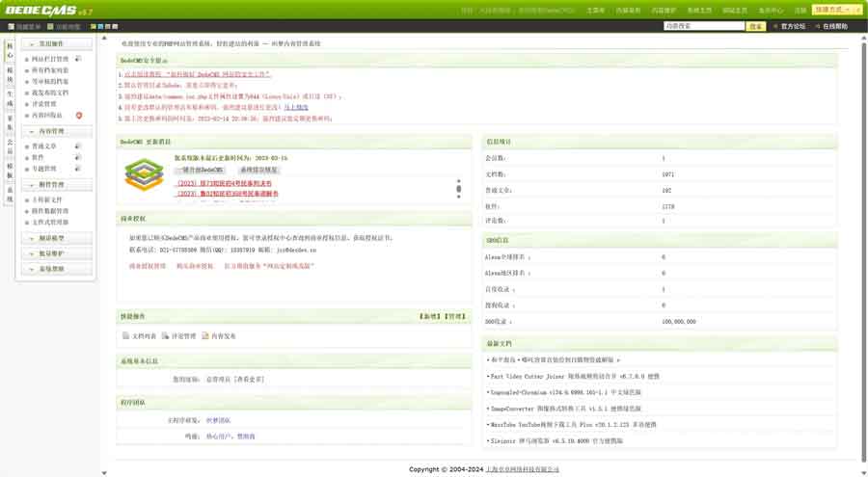Click the icon next to 专题管理
Image resolution: width=868 pixels, height=477 pixels.
[x=78, y=168]
